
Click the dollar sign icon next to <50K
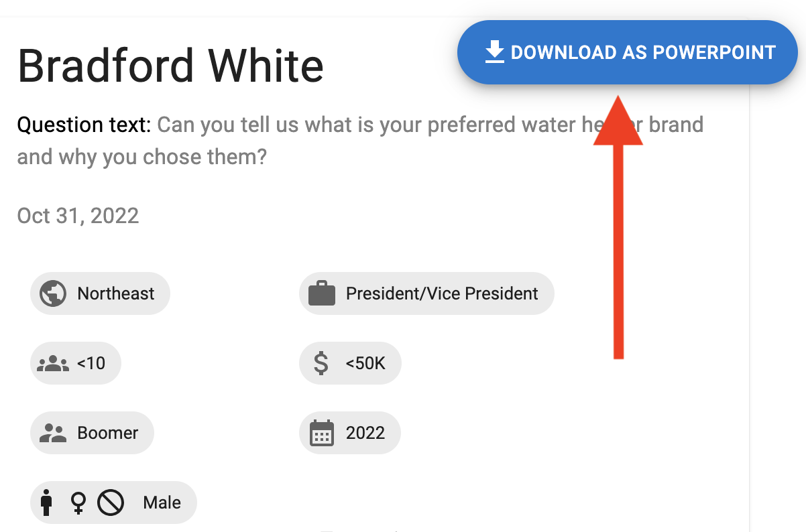(x=321, y=363)
